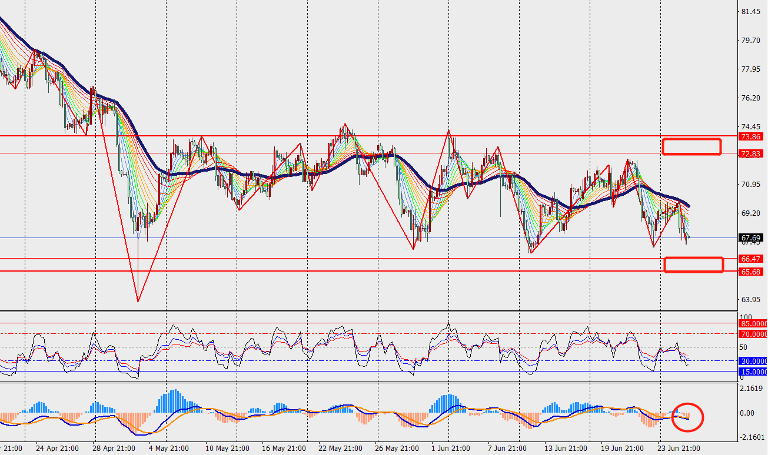The image size is (770, 455).
Task: Click the 81.45 price axis label
Action: tap(751, 12)
